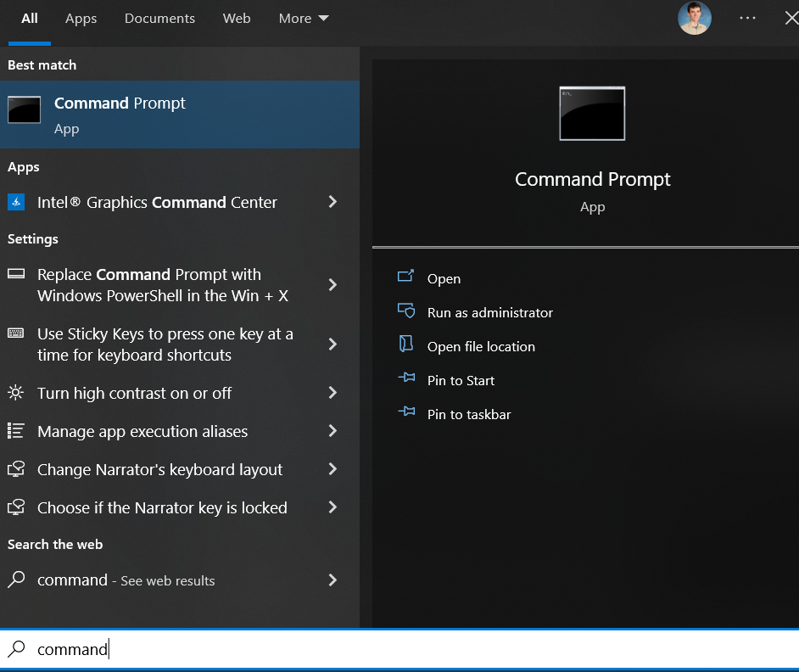The image size is (799, 672).
Task: Open the More dropdown filter
Action: [x=304, y=19]
